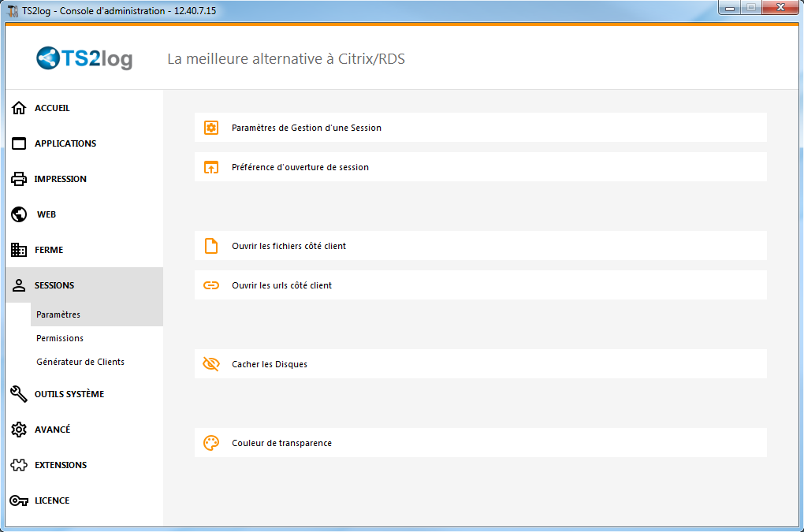
Task: Open the ACCUEIL section
Action: [x=84, y=108]
